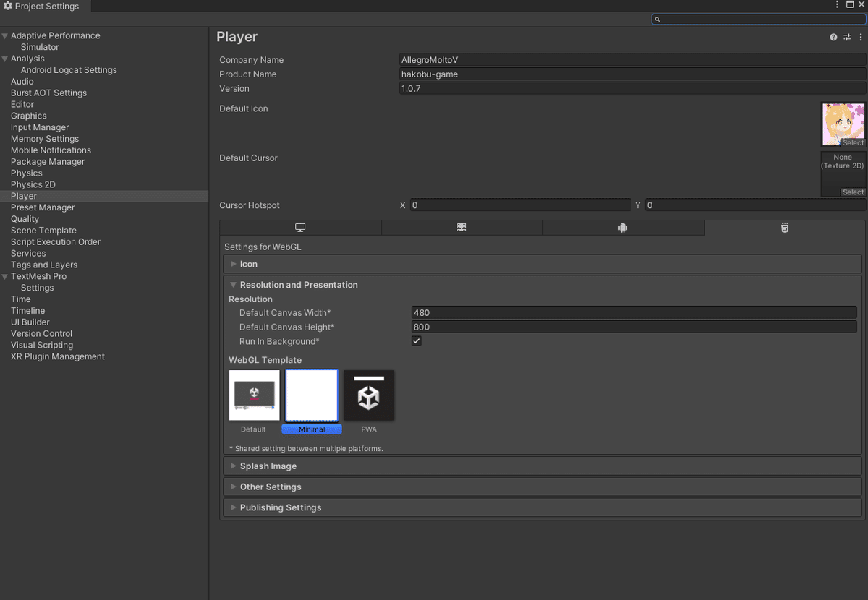Viewport: 868px width, 600px height.
Task: Click the settings search field
Action: pyautogui.click(x=759, y=20)
